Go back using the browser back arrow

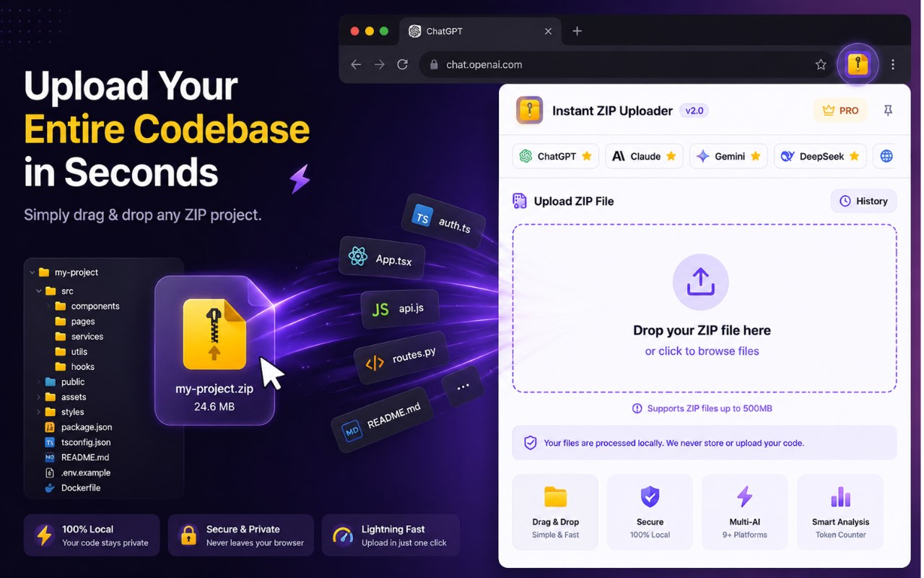pos(356,64)
